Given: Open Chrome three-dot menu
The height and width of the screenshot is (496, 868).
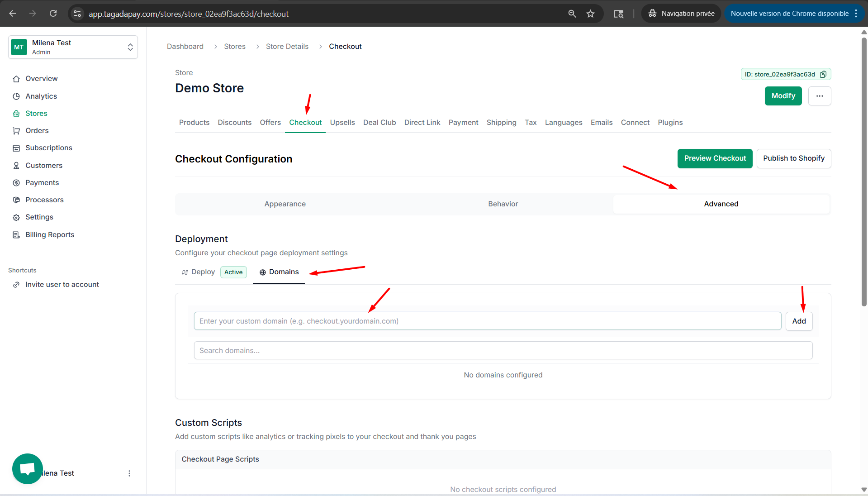Looking at the screenshot, I should pos(856,14).
